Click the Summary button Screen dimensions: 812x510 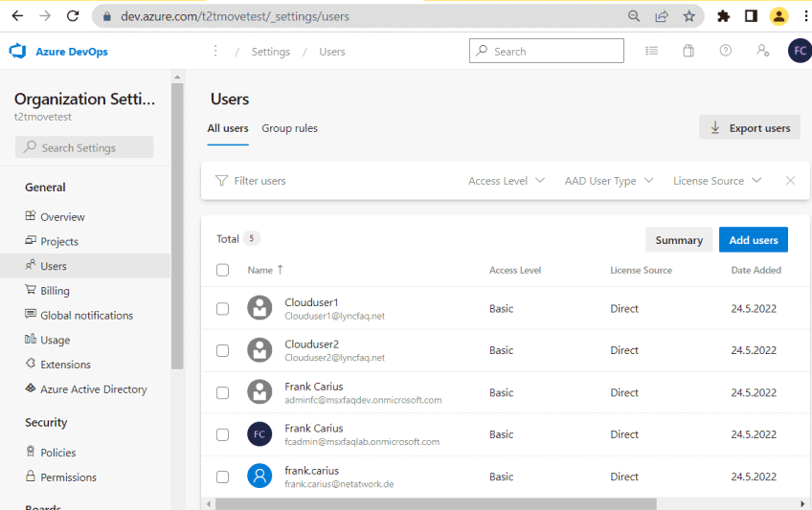click(679, 240)
